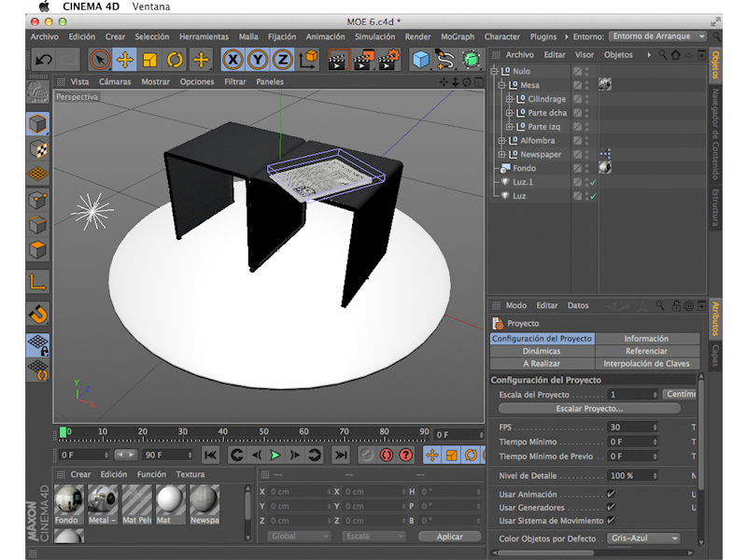
Task: Open the MoGraph menu
Action: (458, 36)
